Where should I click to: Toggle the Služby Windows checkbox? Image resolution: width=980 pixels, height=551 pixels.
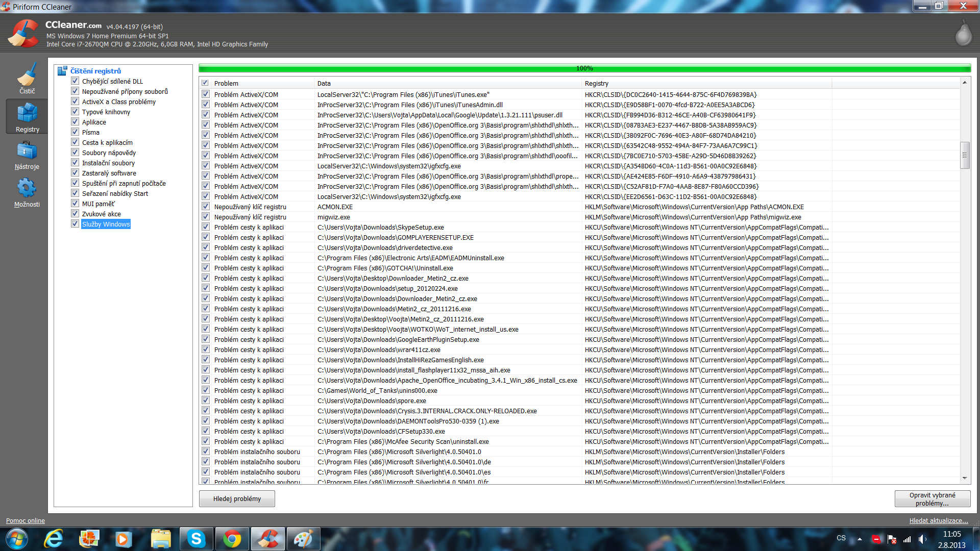(x=75, y=224)
